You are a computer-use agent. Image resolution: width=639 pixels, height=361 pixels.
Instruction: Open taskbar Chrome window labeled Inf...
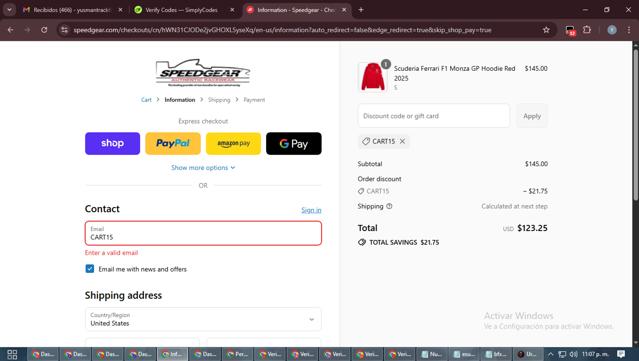pyautogui.click(x=173, y=354)
